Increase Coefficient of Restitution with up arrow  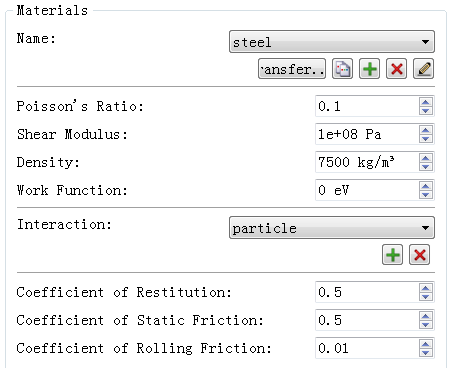click(x=426, y=288)
